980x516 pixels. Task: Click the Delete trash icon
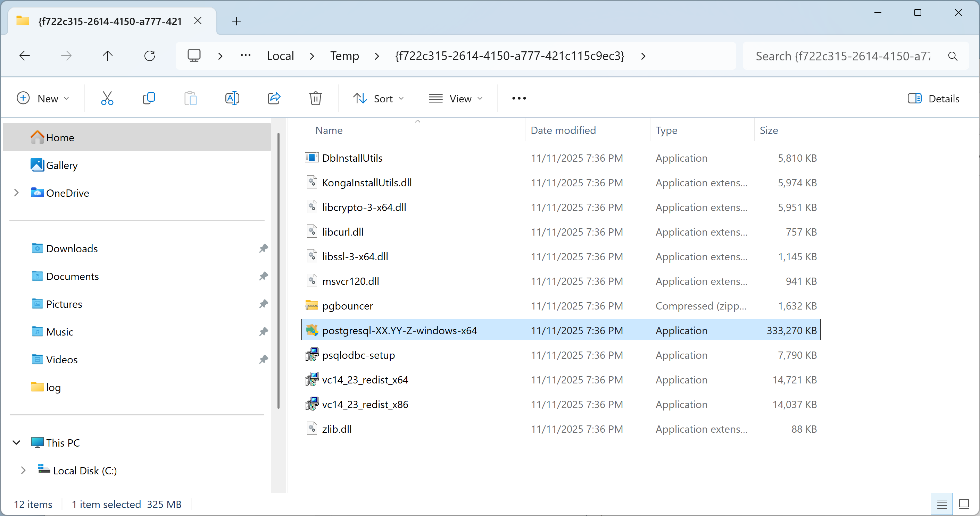pos(315,99)
